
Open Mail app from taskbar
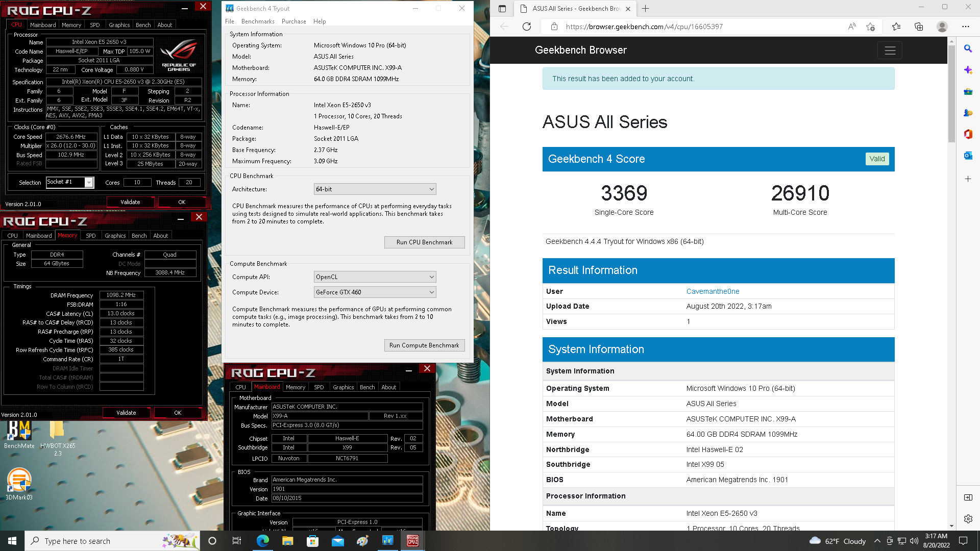pos(337,541)
